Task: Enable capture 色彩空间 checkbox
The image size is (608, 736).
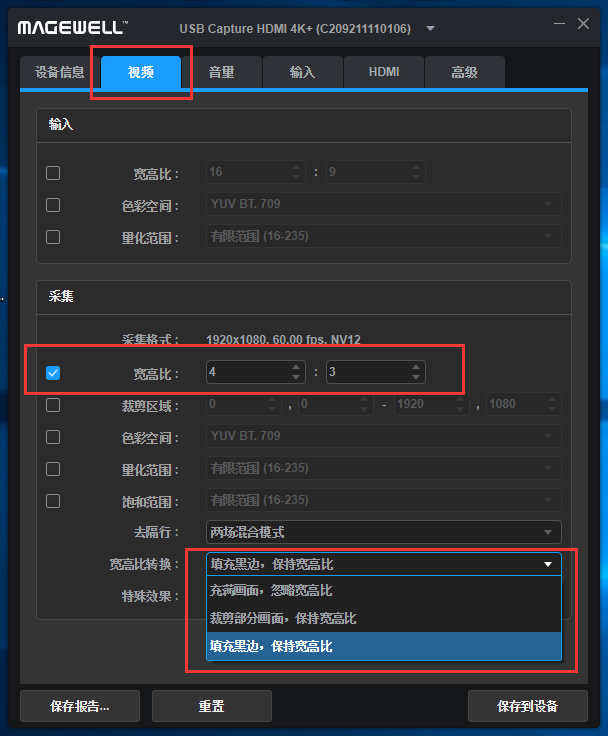Action: (x=53, y=437)
